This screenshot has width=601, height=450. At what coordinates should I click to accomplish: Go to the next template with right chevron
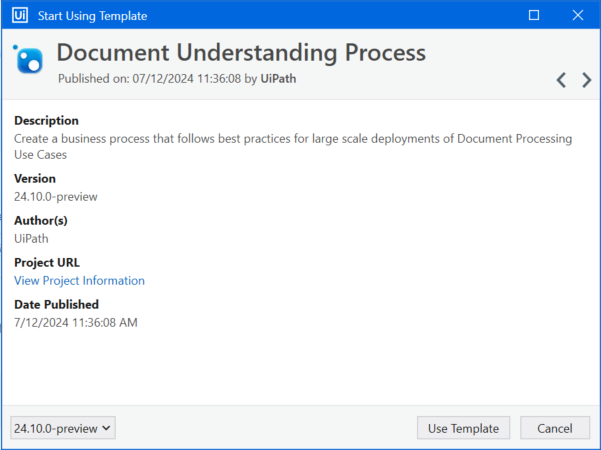[x=586, y=80]
